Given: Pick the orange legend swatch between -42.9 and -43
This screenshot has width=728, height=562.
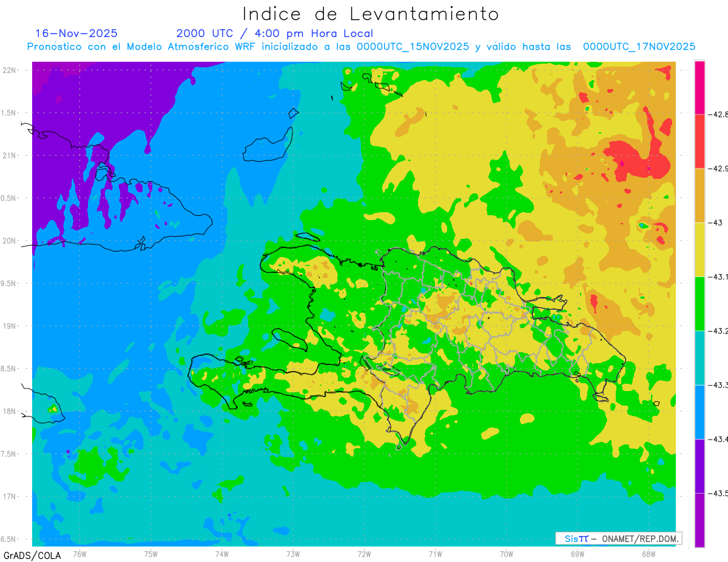Looking at the screenshot, I should [699, 195].
